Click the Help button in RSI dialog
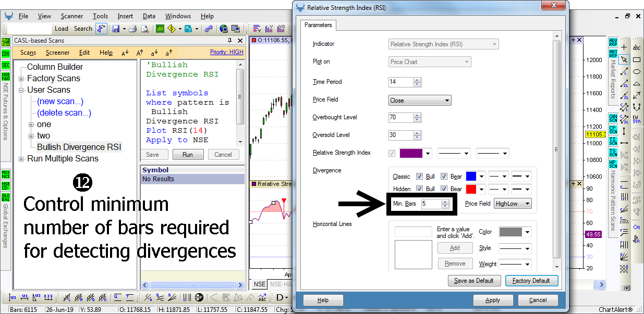The width and height of the screenshot is (644, 314). pos(323,300)
